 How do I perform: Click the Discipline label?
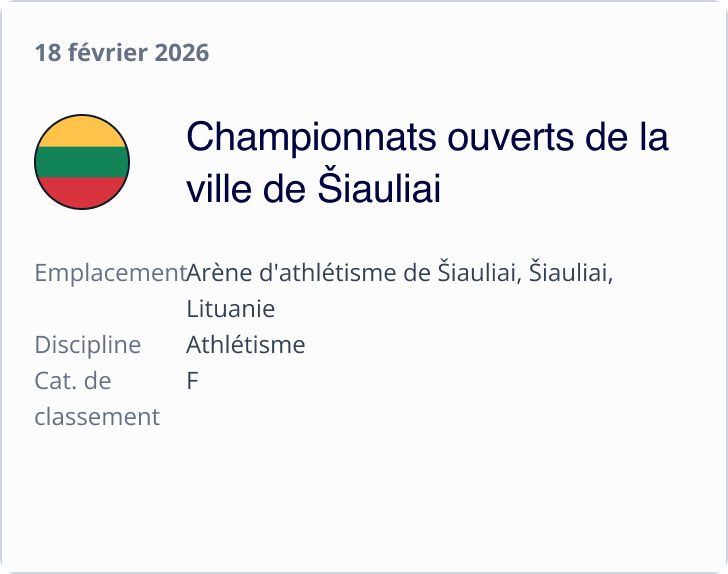[x=88, y=345]
